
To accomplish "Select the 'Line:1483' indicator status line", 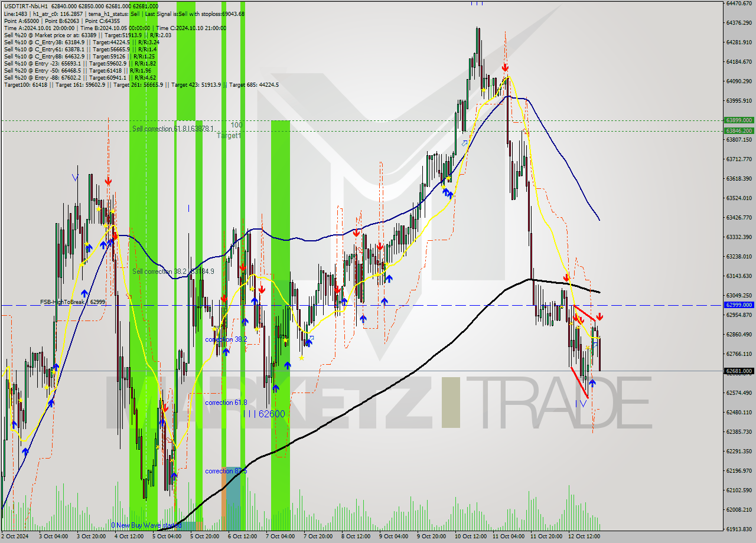I will click(124, 14).
